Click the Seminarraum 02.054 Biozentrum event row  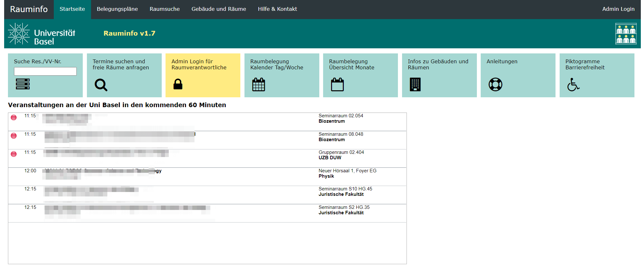pos(341,119)
